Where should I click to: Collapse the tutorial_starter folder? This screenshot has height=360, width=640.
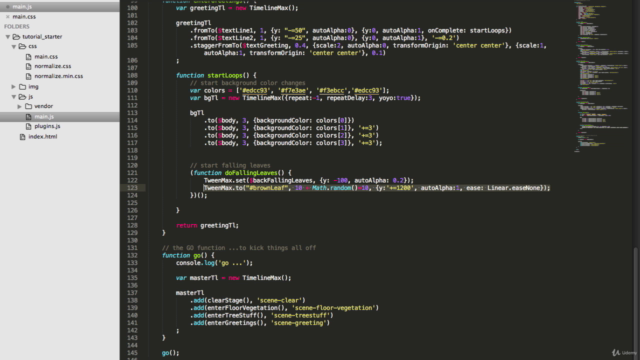pyautogui.click(x=8, y=37)
